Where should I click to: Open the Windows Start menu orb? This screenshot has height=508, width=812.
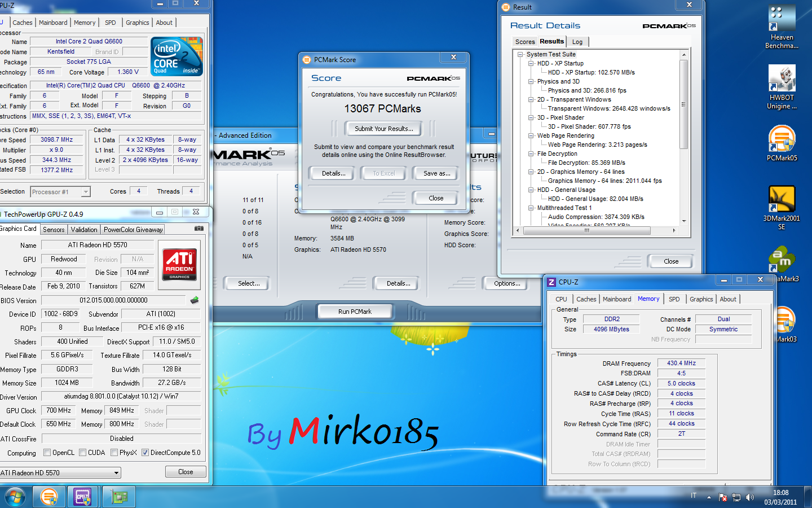pos(15,497)
